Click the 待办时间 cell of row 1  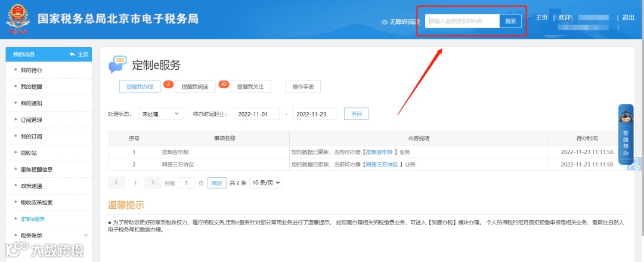click(x=587, y=152)
